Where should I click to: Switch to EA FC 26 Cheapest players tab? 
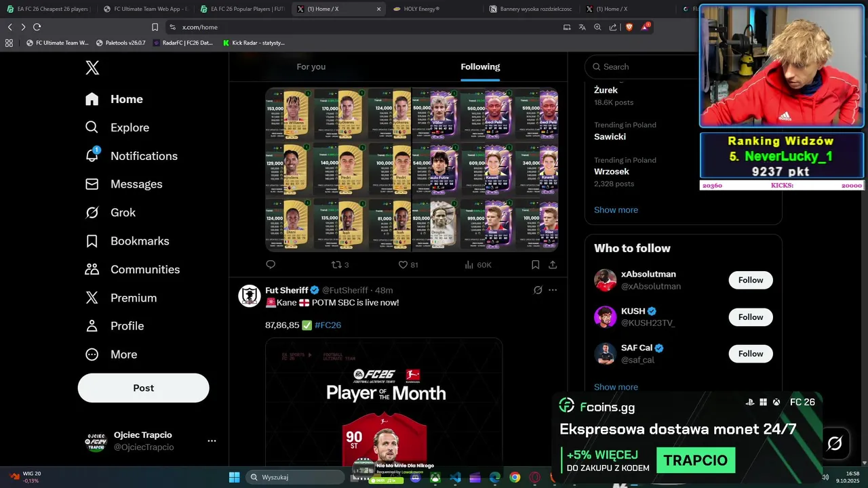point(47,9)
